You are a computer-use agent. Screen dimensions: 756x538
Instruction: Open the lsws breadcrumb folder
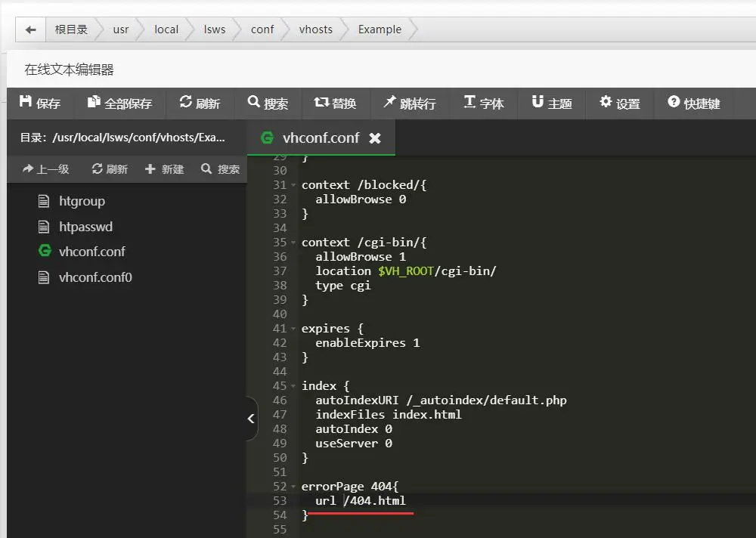[x=215, y=29]
